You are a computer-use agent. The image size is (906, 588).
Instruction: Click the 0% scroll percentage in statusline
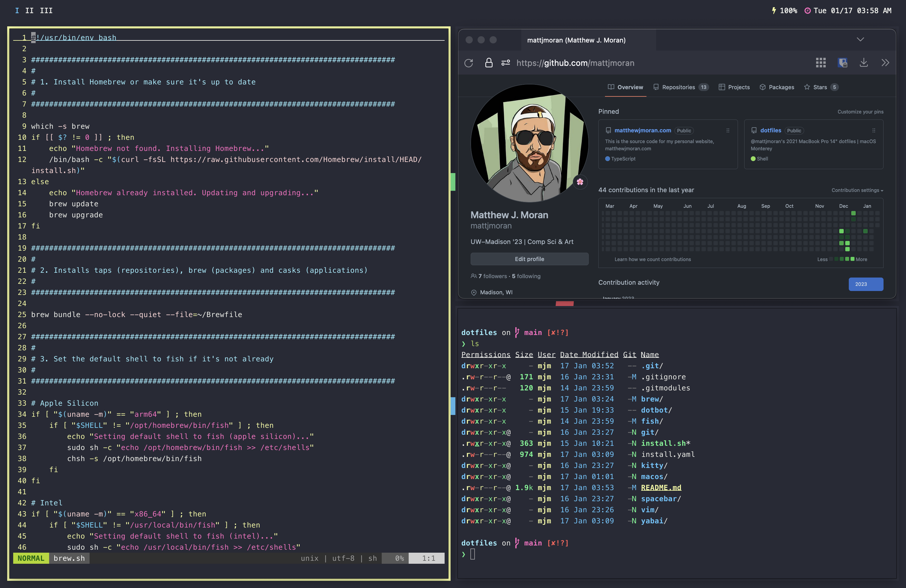click(396, 558)
